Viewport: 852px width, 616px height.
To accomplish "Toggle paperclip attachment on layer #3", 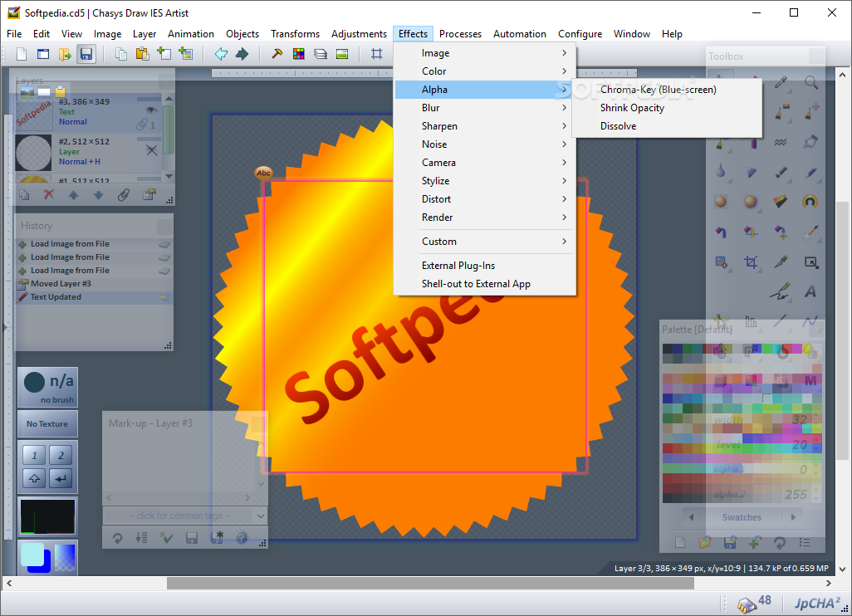I will tap(141, 125).
